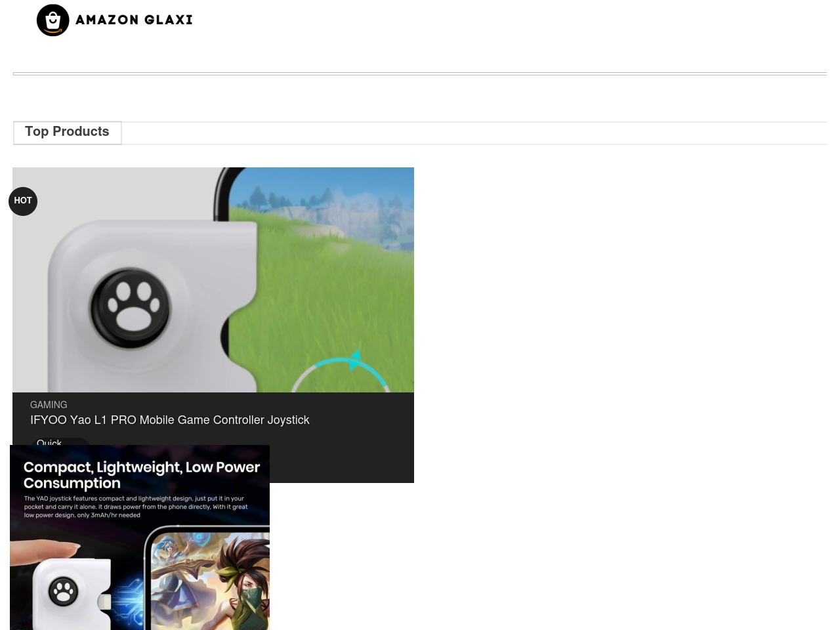
Task: Open the IFYOO joystick product image
Action: (213, 280)
